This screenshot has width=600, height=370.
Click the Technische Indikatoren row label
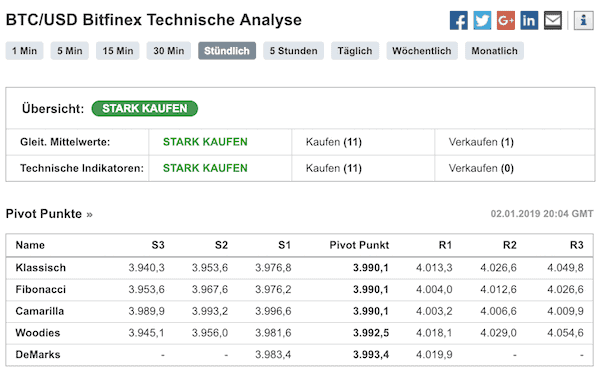point(82,168)
